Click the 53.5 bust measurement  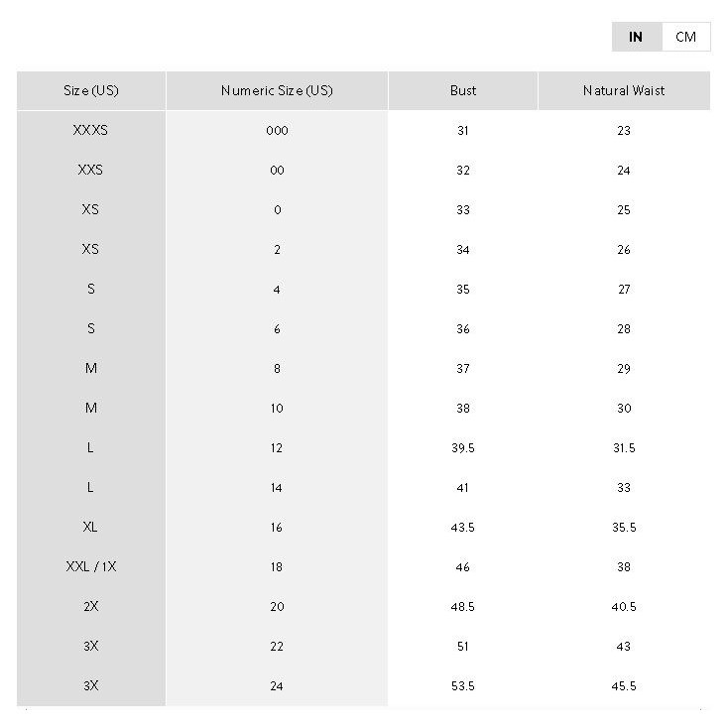point(462,685)
